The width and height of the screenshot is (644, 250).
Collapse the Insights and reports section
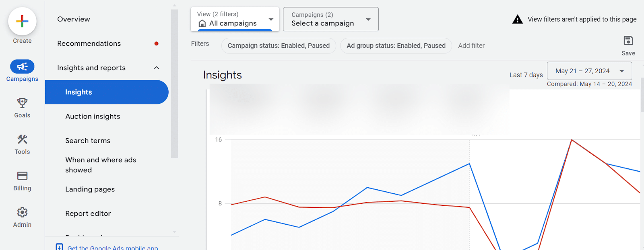click(157, 68)
